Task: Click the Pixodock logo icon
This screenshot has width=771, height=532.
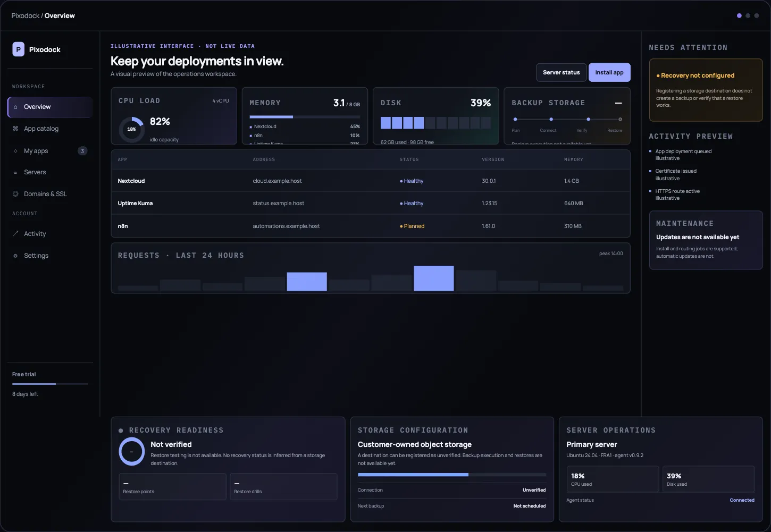Action: click(x=19, y=49)
